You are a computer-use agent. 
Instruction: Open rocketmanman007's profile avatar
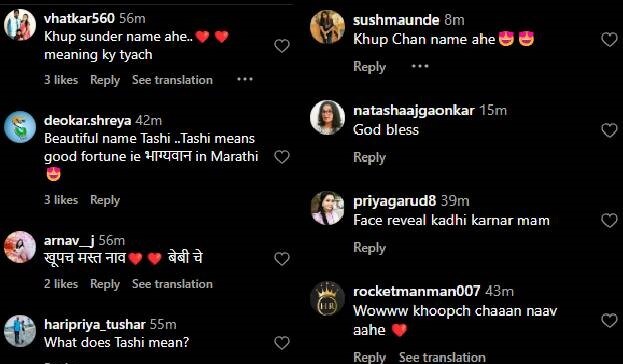click(327, 299)
